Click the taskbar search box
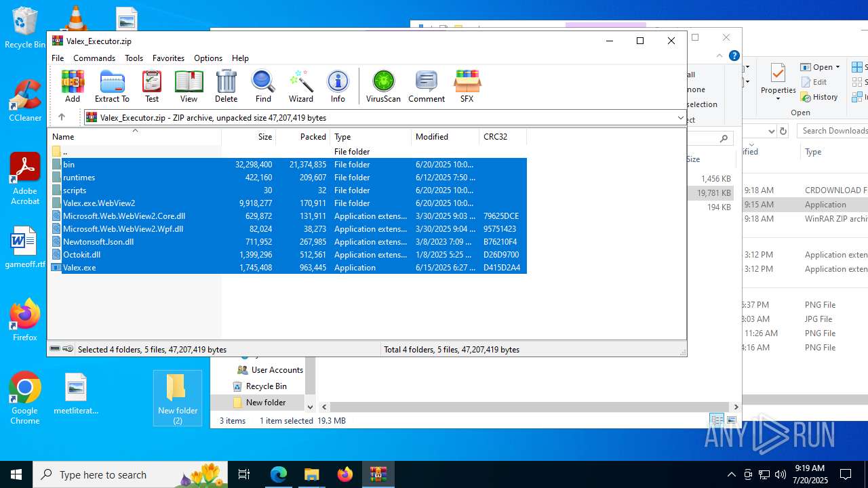 point(132,474)
